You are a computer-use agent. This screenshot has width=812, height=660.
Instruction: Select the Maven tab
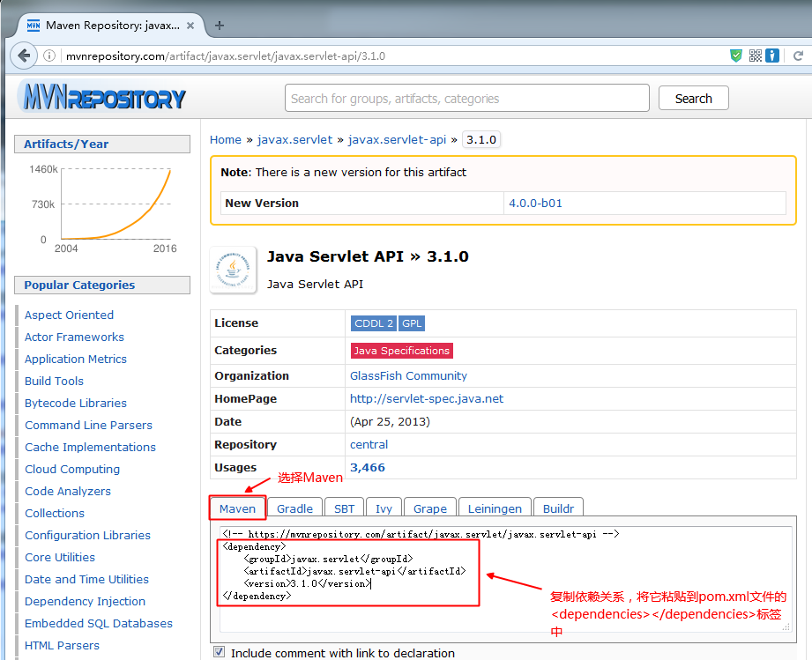tap(237, 508)
